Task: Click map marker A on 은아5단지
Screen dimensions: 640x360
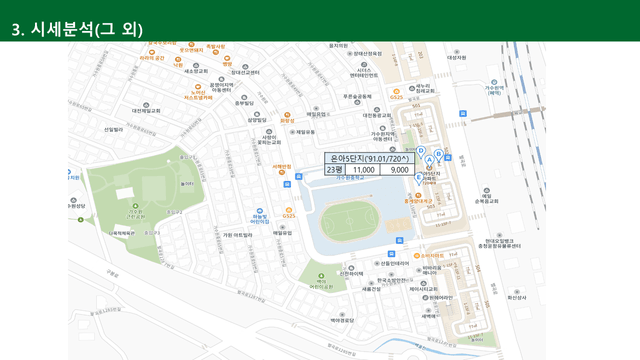Action: [x=429, y=160]
